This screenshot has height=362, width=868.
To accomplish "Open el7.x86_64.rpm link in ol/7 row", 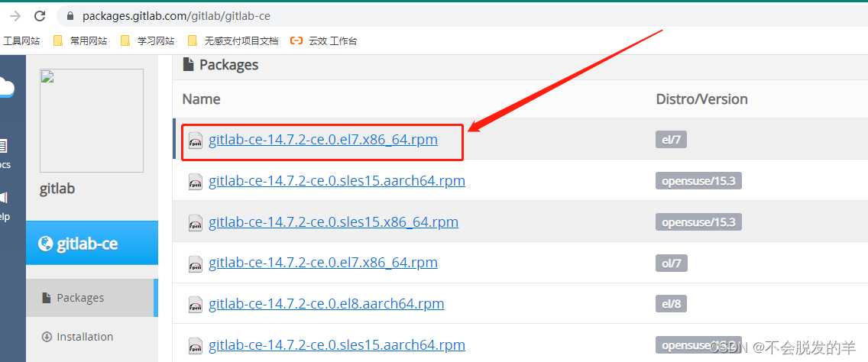I will click(x=323, y=263).
